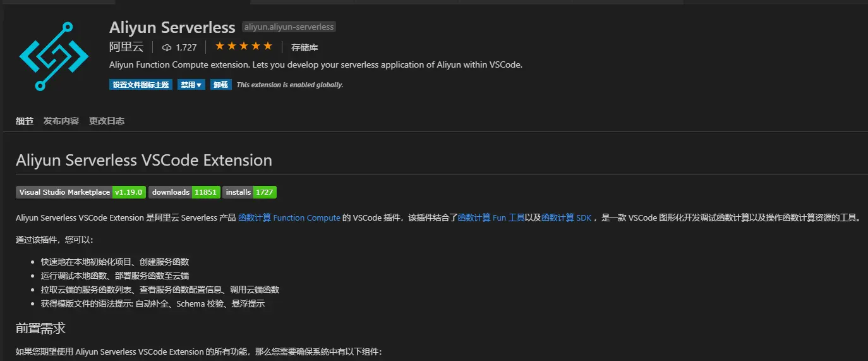
Task: Click the aliyun.aliyun-serverless identifier label
Action: [289, 27]
